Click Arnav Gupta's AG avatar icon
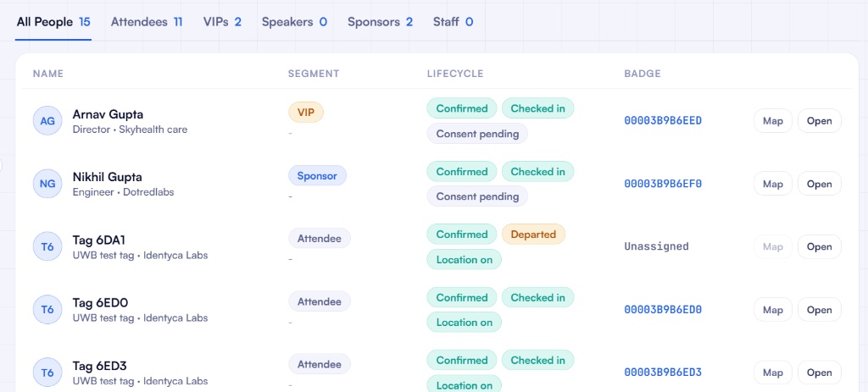The height and width of the screenshot is (392, 868). tap(47, 120)
